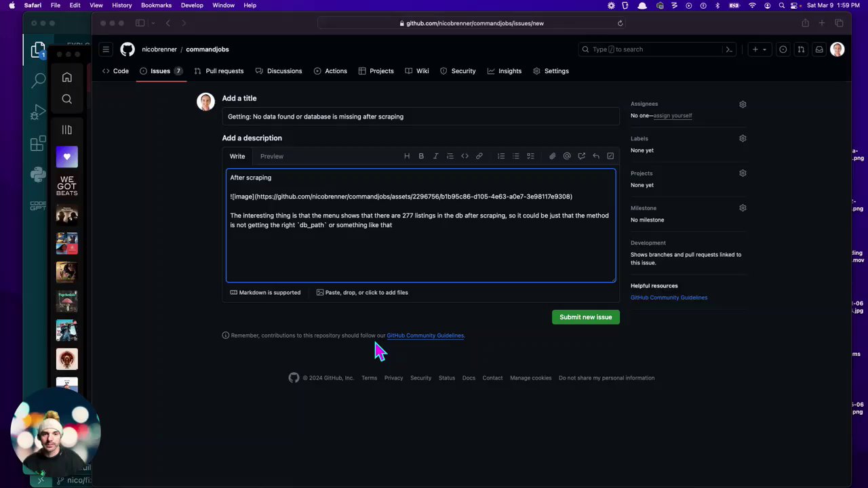This screenshot has width=868, height=488.
Task: Open the repository Settings tab
Action: [551, 70]
